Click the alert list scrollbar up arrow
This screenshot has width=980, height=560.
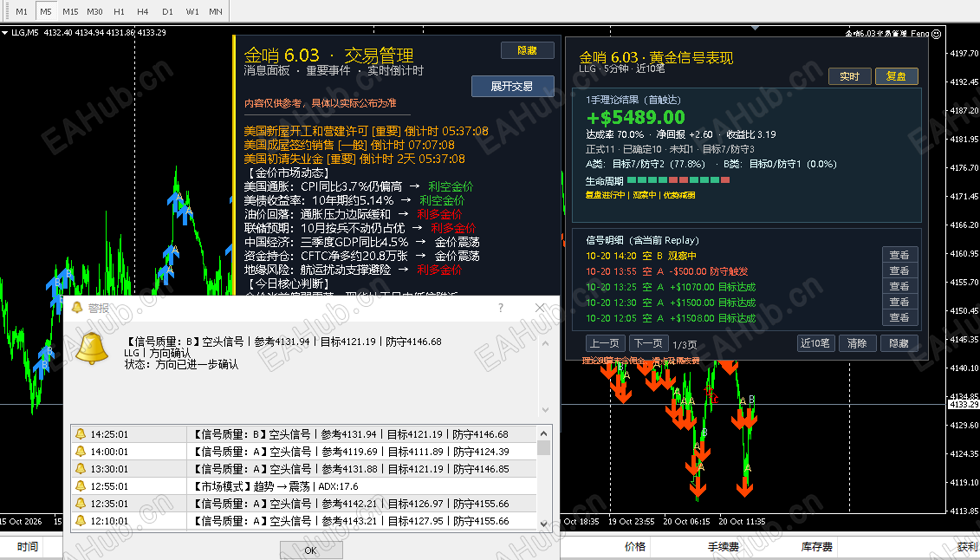544,433
